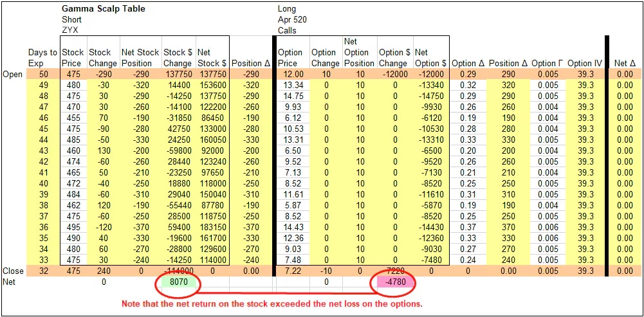
Task: Click the pink -4780 net option cell
Action: pyautogui.click(x=392, y=282)
